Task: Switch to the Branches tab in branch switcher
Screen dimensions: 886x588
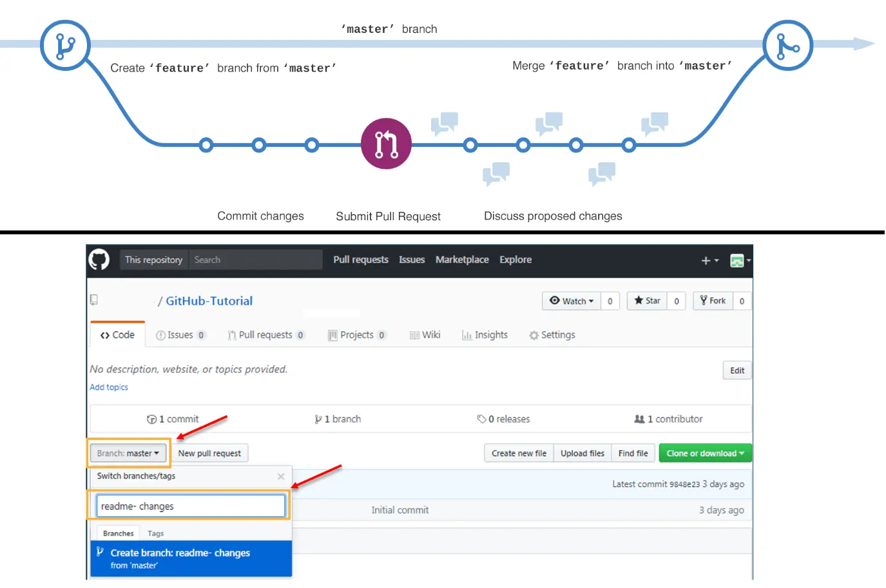Action: point(117,533)
